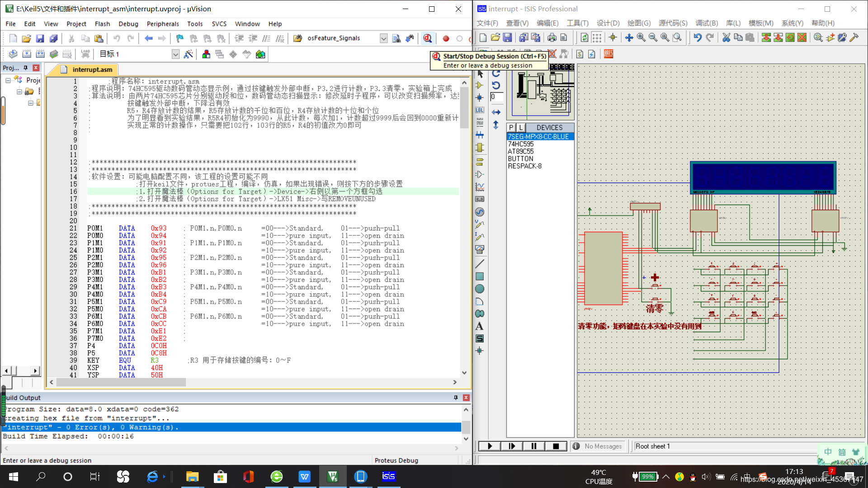Open target selection dropdown 目标 1

point(175,54)
